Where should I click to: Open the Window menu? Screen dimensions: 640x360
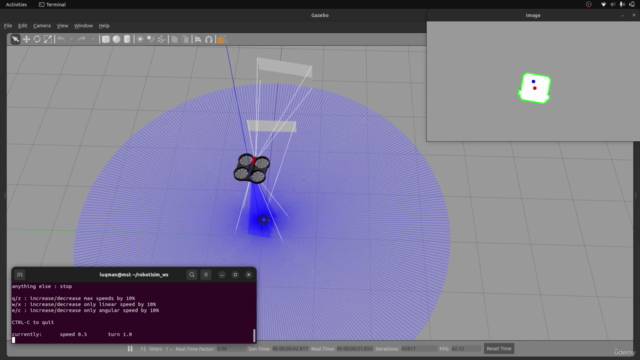click(83, 26)
